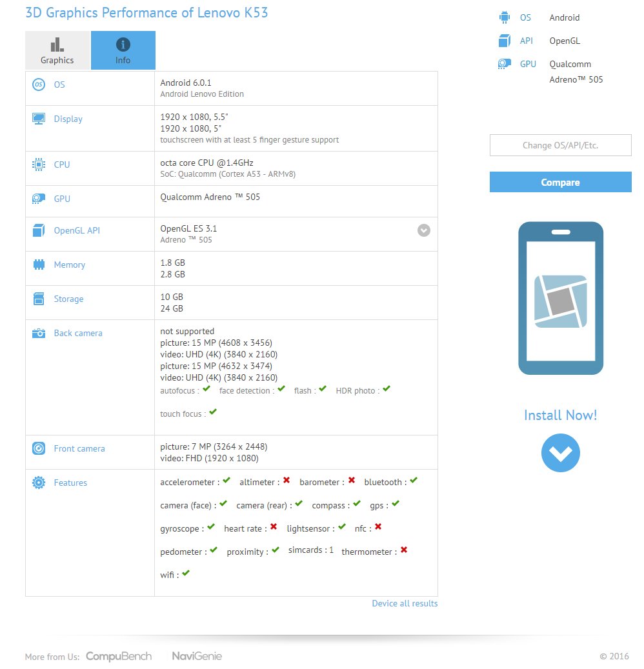The image size is (644, 669).
Task: Select the Info tab
Action: click(123, 50)
